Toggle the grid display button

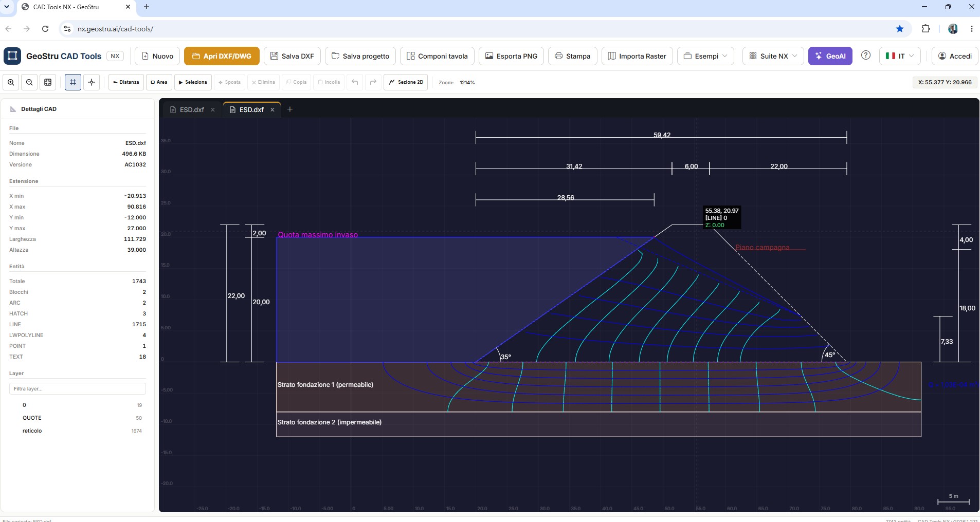(x=73, y=82)
